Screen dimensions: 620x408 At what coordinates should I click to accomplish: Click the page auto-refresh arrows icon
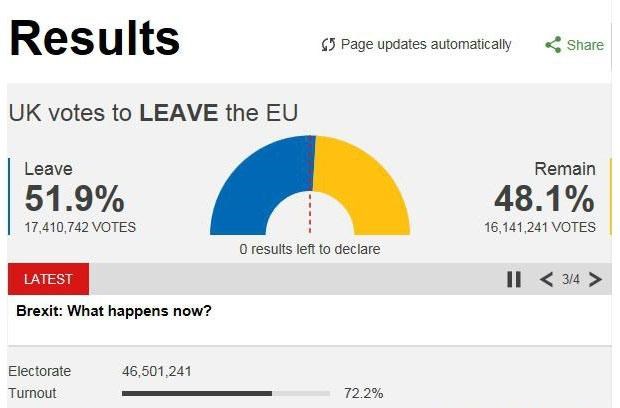(328, 45)
